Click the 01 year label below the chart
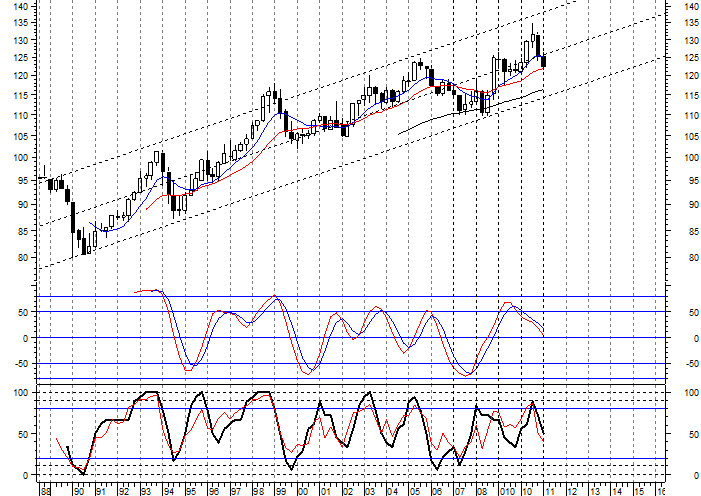This screenshot has width=701, height=496. [325, 492]
